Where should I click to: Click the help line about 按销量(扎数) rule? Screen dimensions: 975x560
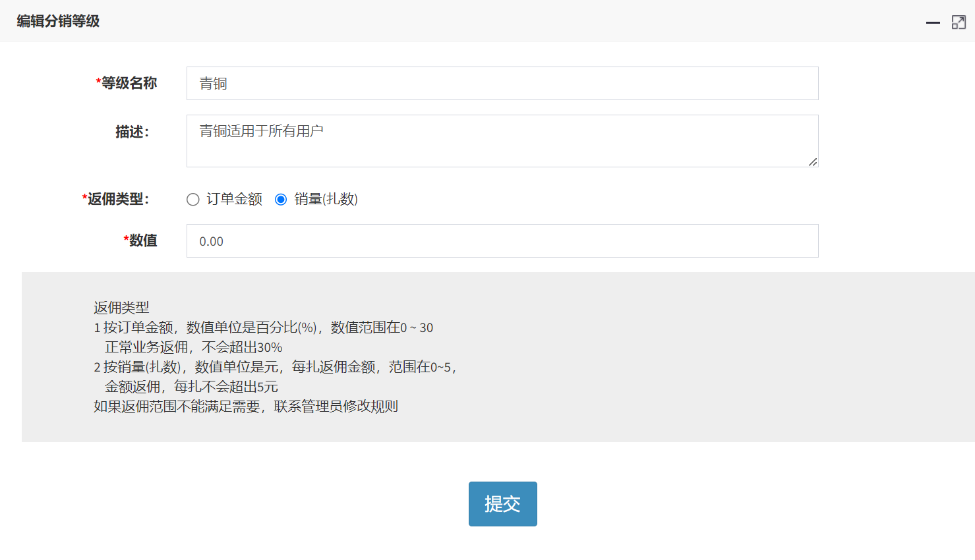click(275, 367)
